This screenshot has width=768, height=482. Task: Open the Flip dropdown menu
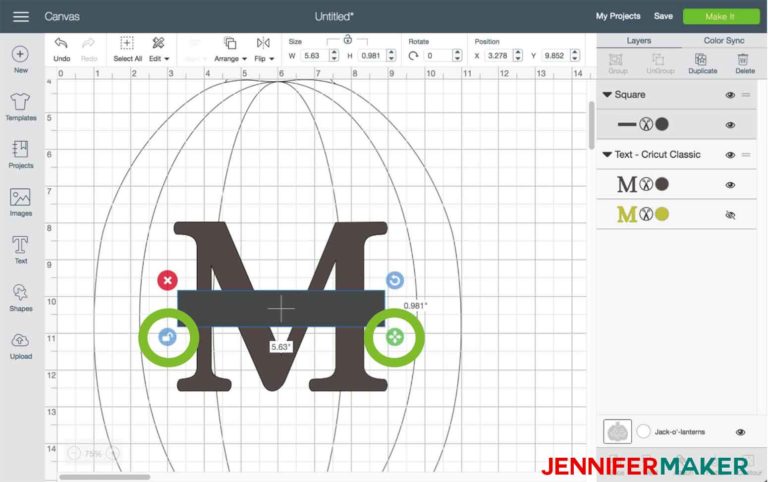click(x=264, y=49)
